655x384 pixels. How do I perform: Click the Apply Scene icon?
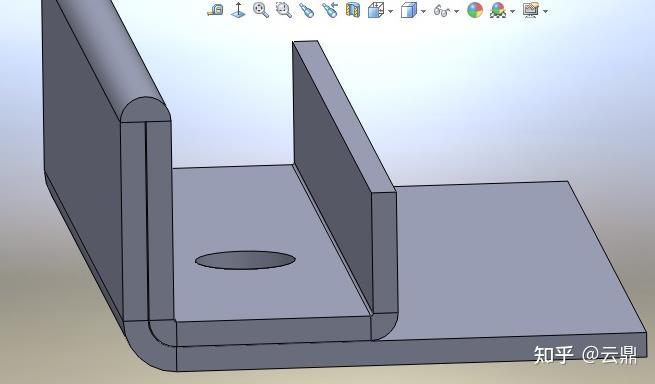(x=498, y=10)
